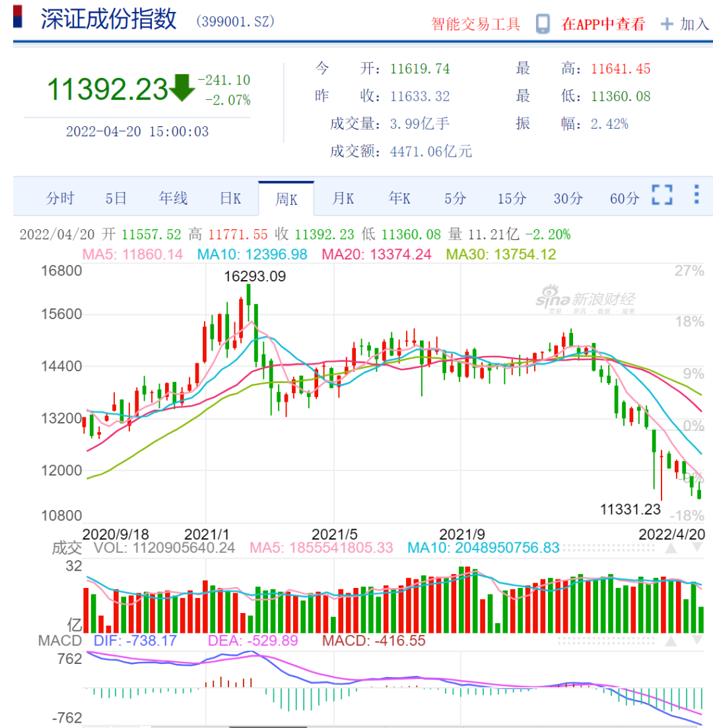Click the MACD: -416.55 readout
The image size is (713, 728).
(374, 641)
